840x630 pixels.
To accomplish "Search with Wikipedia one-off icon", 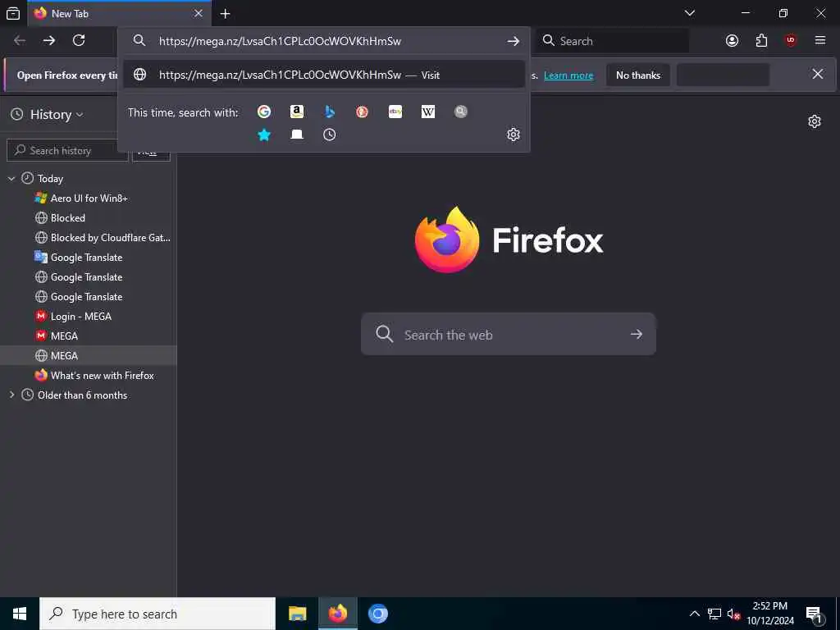I will (428, 112).
